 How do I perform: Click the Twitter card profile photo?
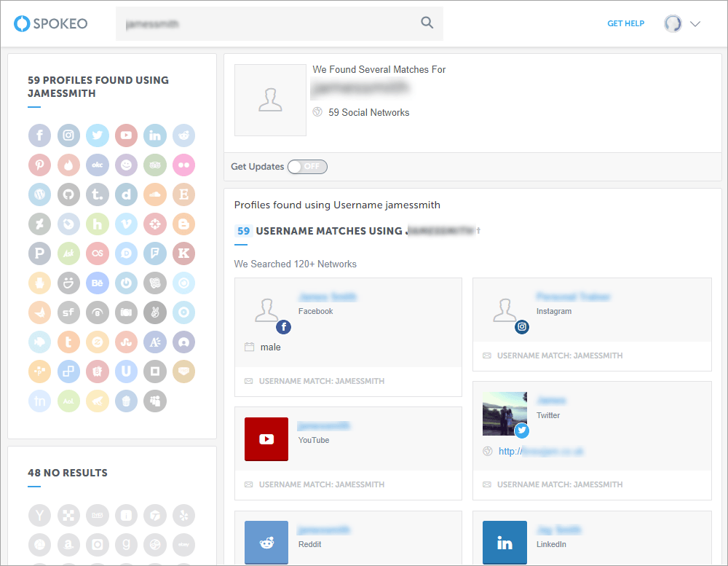[505, 414]
